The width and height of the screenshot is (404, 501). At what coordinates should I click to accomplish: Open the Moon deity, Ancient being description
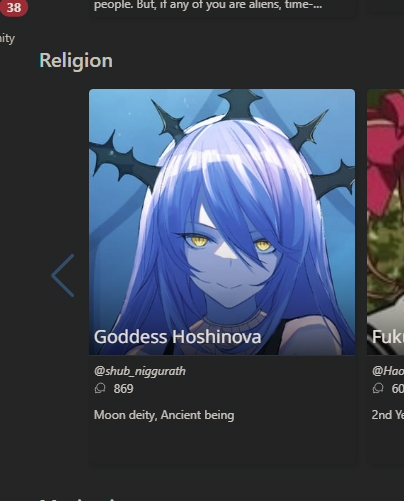(164, 415)
